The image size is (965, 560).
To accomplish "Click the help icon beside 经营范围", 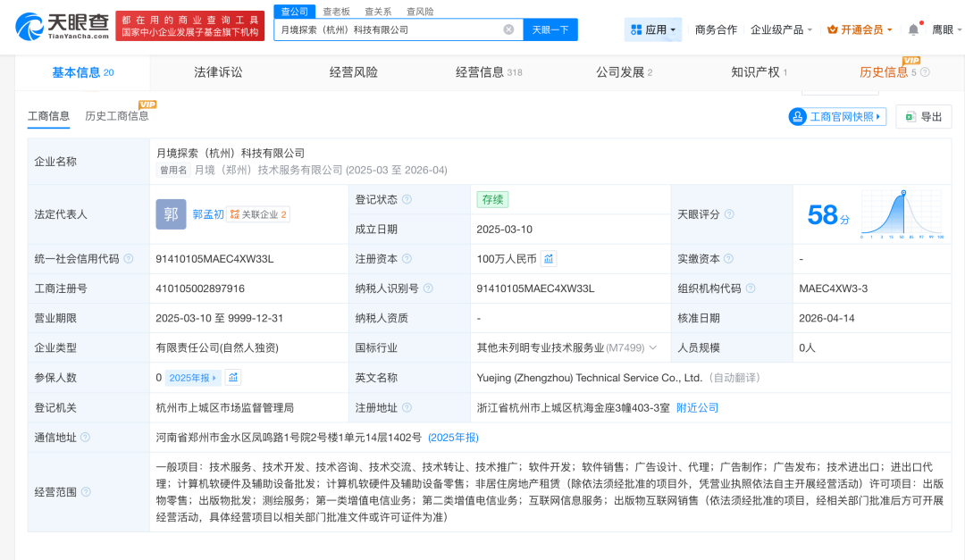I will 86,492.
